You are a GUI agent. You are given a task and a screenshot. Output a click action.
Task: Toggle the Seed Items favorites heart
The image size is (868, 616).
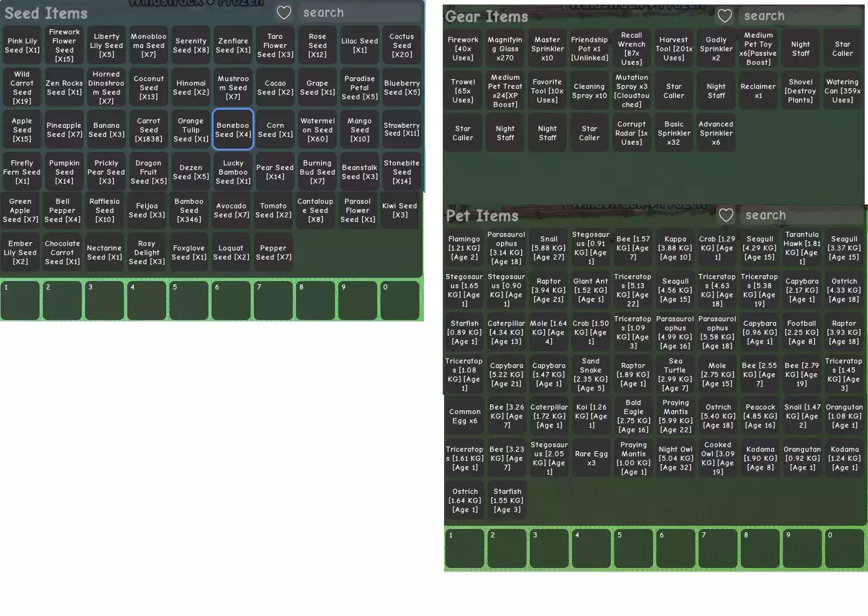point(284,13)
